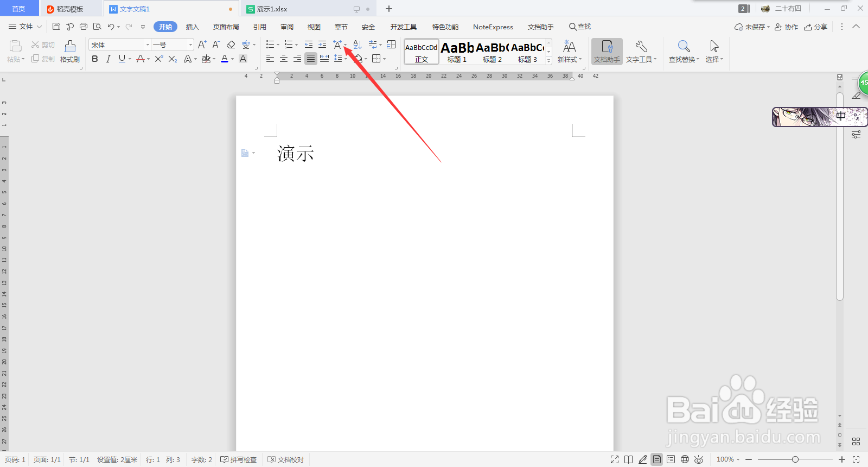This screenshot has width=868, height=467.
Task: Click the Increase Indent icon
Action: [322, 45]
